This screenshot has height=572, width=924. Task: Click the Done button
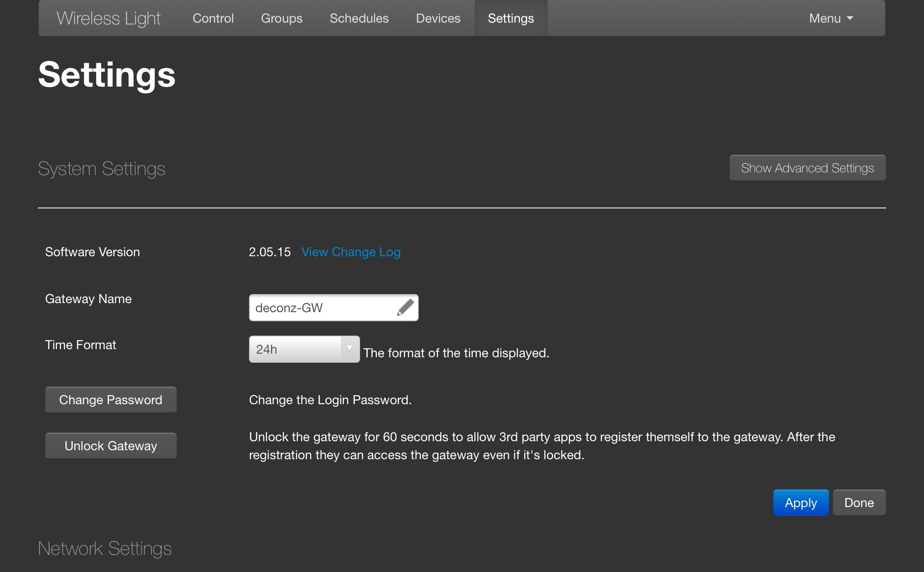[x=859, y=503]
